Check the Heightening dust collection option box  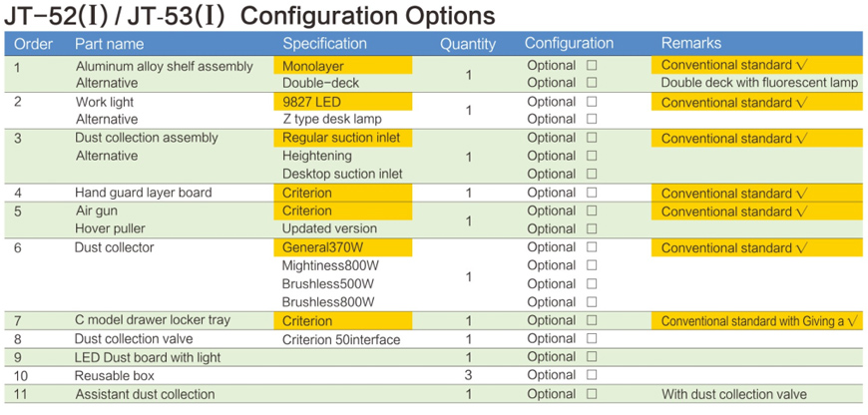point(592,156)
